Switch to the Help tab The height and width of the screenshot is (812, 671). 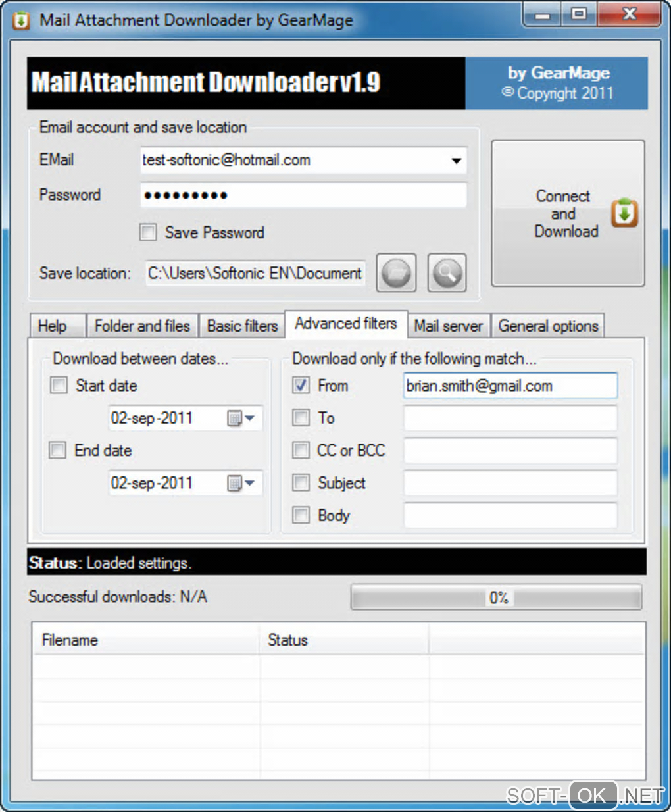click(58, 326)
